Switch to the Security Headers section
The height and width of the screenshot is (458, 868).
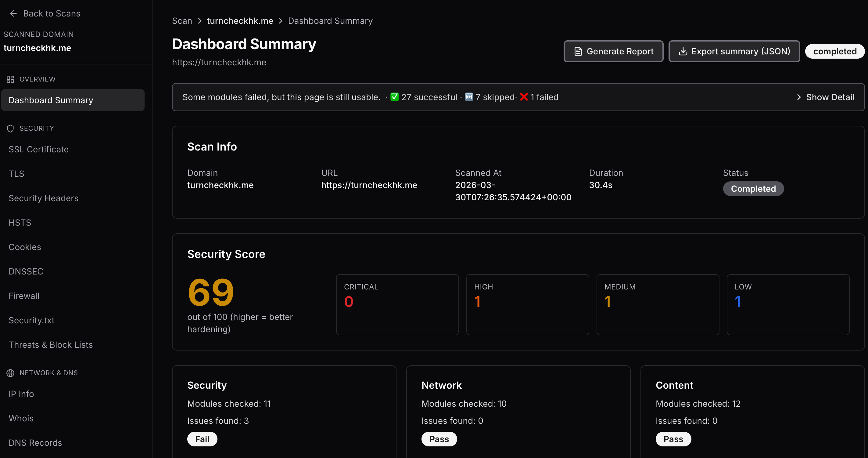click(44, 198)
